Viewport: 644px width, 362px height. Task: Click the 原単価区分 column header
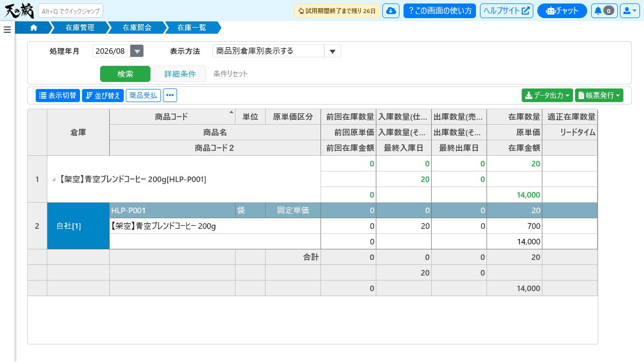[x=293, y=117]
